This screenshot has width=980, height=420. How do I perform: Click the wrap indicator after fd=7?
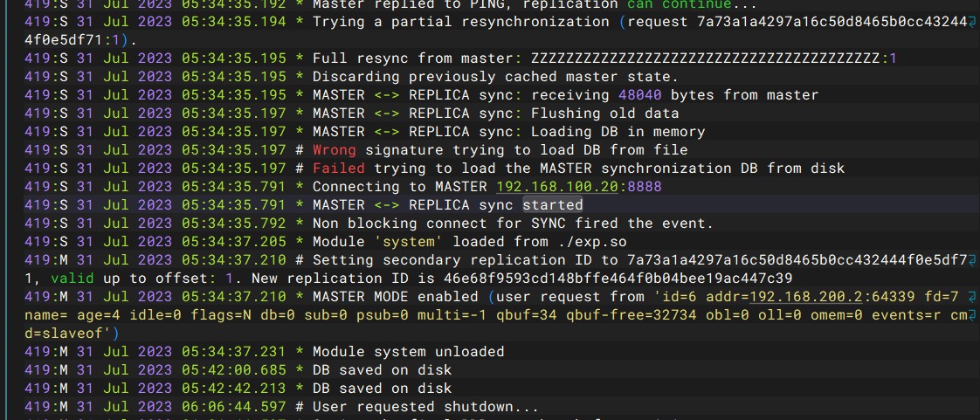point(973,297)
